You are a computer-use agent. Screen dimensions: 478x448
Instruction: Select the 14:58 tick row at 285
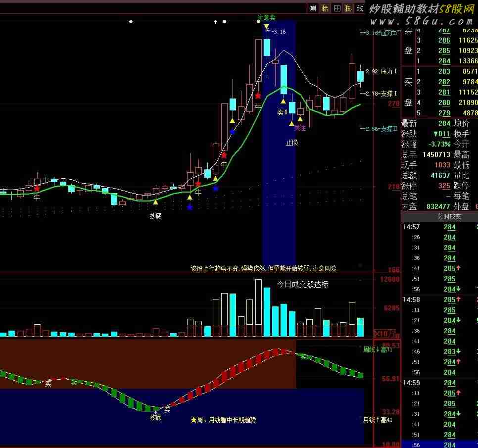pyautogui.click(x=439, y=299)
